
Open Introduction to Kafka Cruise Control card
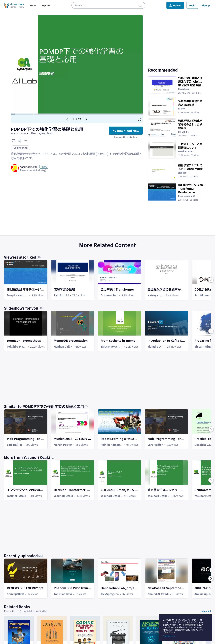[166, 331]
